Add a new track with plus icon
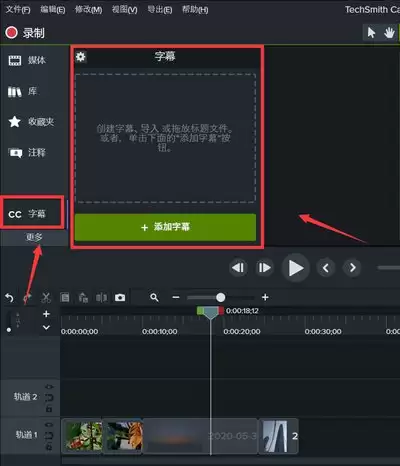The height and width of the screenshot is (466, 400). point(46,314)
